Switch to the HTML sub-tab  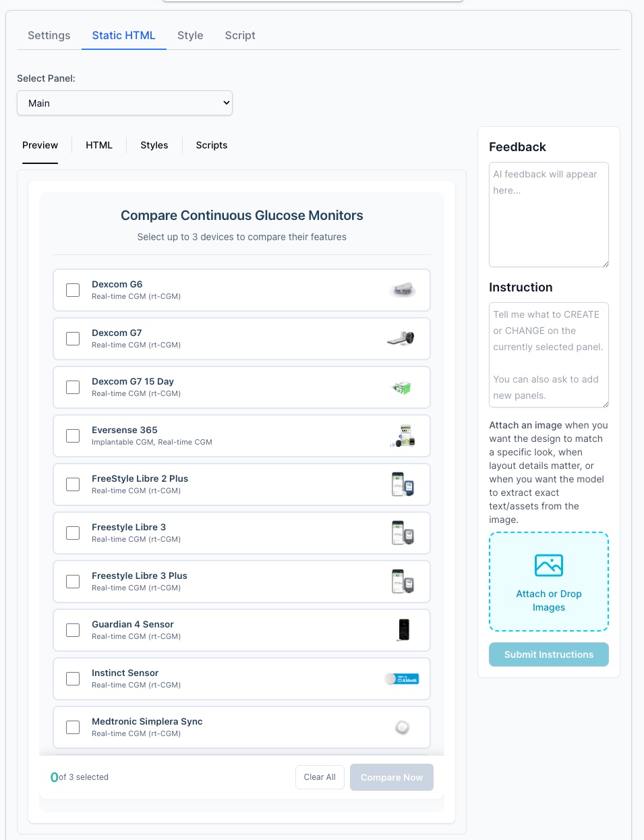tap(99, 145)
